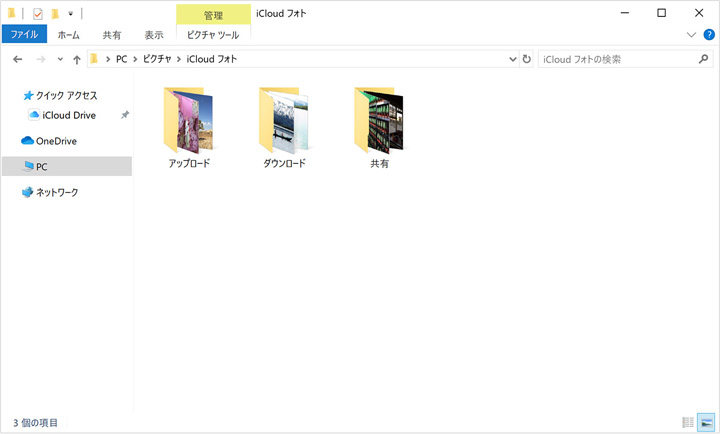This screenshot has width=720, height=434.
Task: Click the folder icon in title bar
Action: click(11, 13)
